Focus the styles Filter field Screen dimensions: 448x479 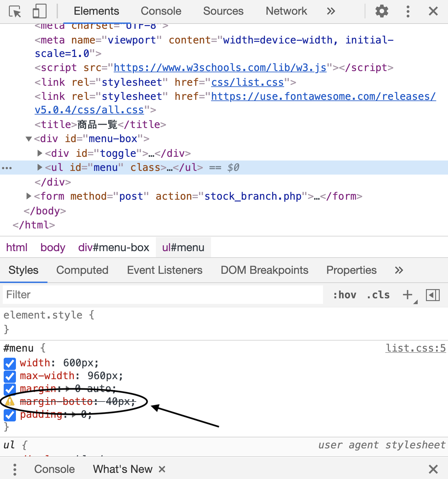163,295
